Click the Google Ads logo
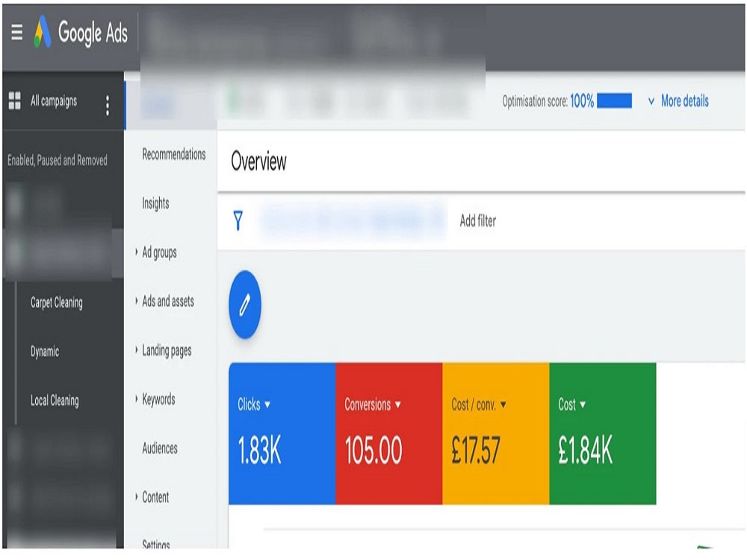 click(81, 32)
